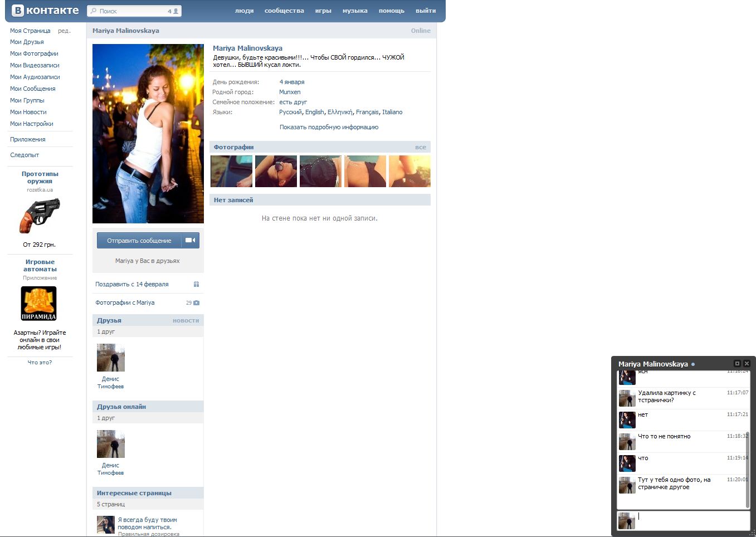
Task: Click Что это? link under ads
Action: click(40, 362)
